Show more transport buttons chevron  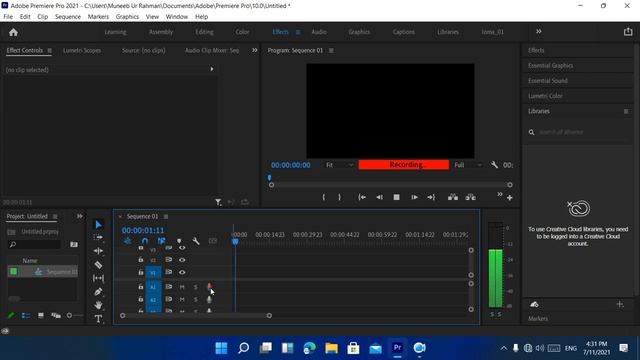coord(500,194)
